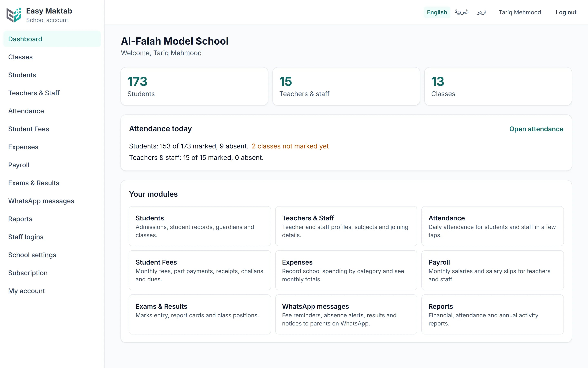Open the WhatsApp messages module card
Screen dimensions: 588x368
click(x=346, y=314)
